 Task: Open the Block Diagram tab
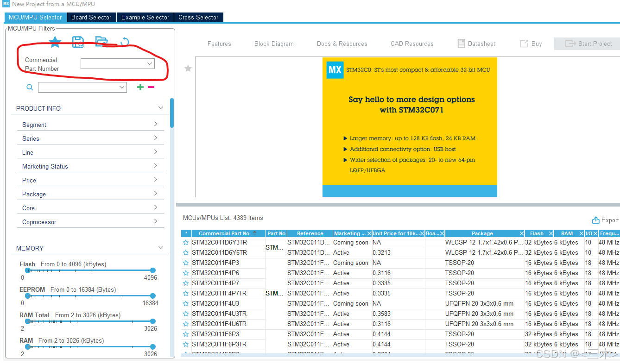pyautogui.click(x=274, y=44)
